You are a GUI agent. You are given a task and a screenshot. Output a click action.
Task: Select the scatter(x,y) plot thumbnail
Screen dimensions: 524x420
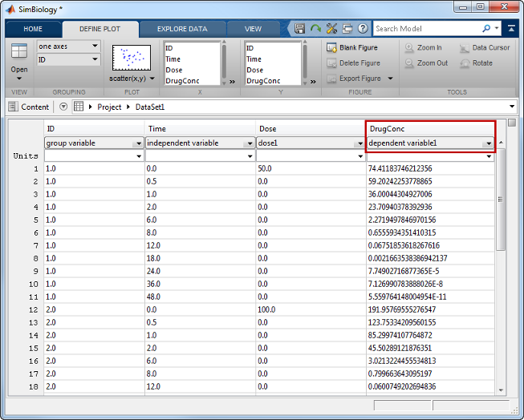[x=131, y=58]
